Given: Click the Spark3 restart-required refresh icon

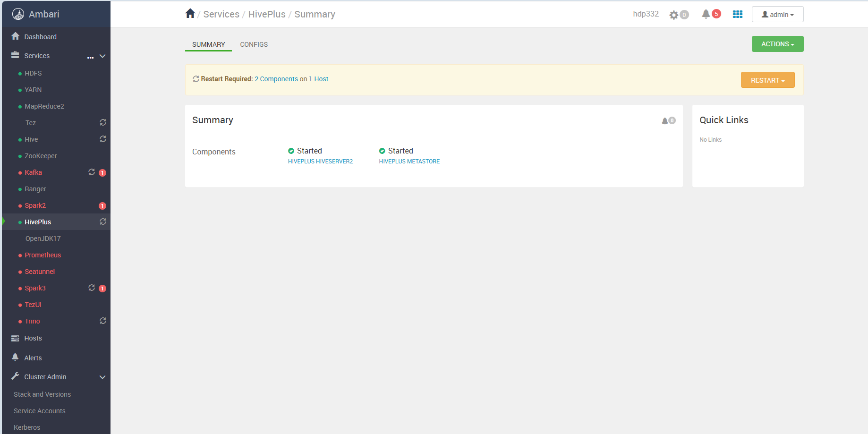Looking at the screenshot, I should pos(92,288).
